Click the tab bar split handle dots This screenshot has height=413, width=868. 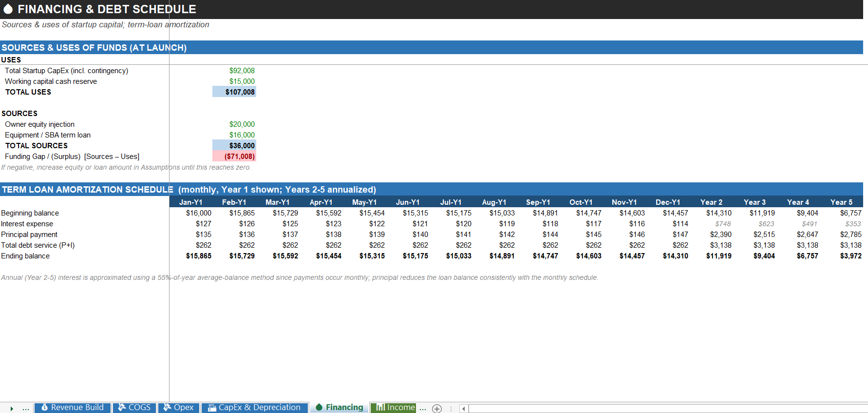[451, 409]
